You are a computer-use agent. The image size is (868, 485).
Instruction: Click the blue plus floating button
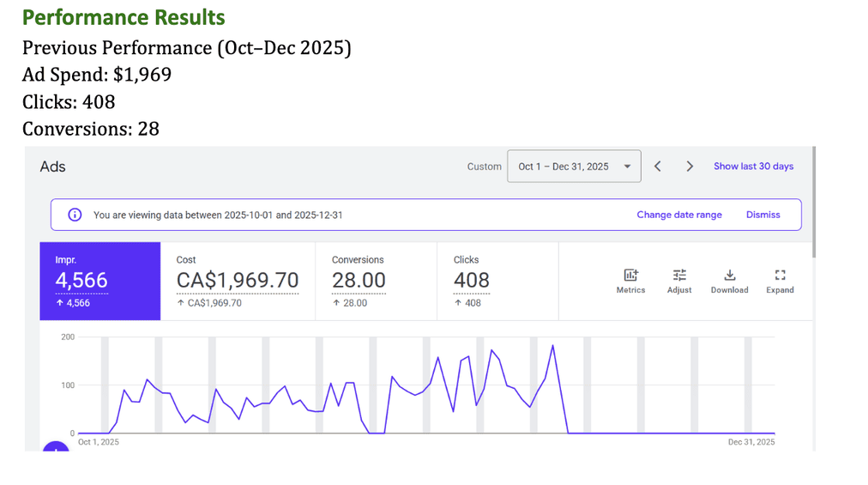pyautogui.click(x=56, y=446)
